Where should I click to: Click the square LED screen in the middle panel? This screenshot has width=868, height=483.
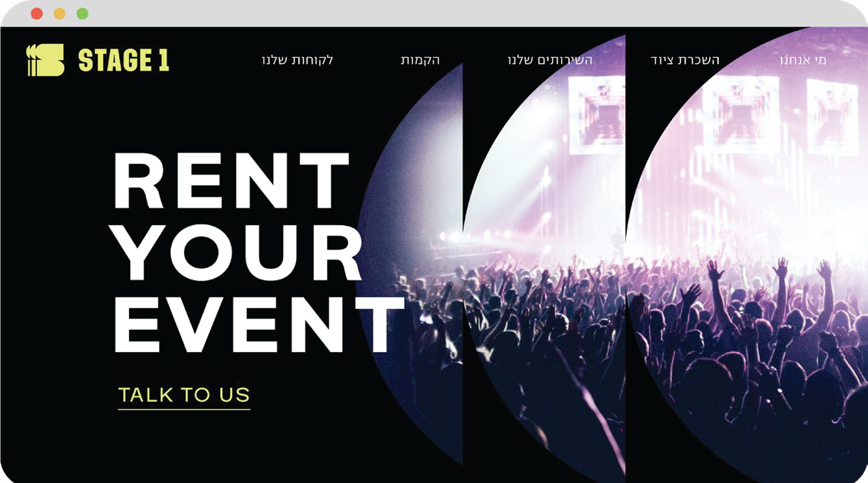[597, 115]
